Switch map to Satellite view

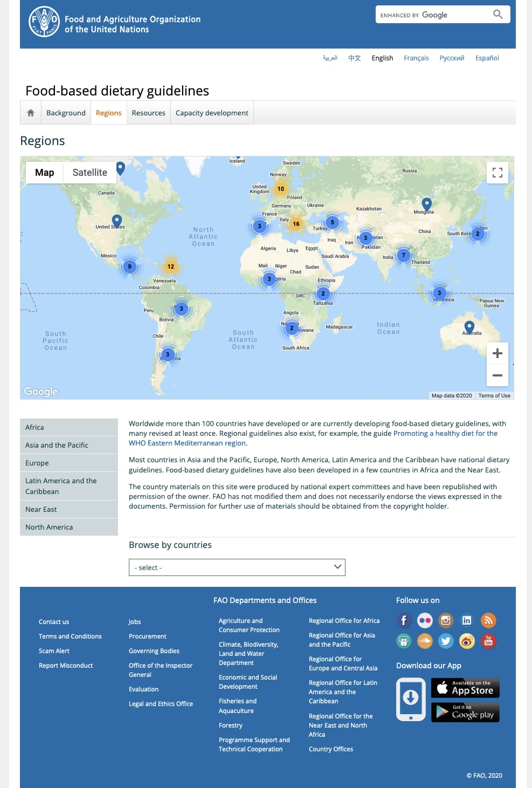[89, 173]
